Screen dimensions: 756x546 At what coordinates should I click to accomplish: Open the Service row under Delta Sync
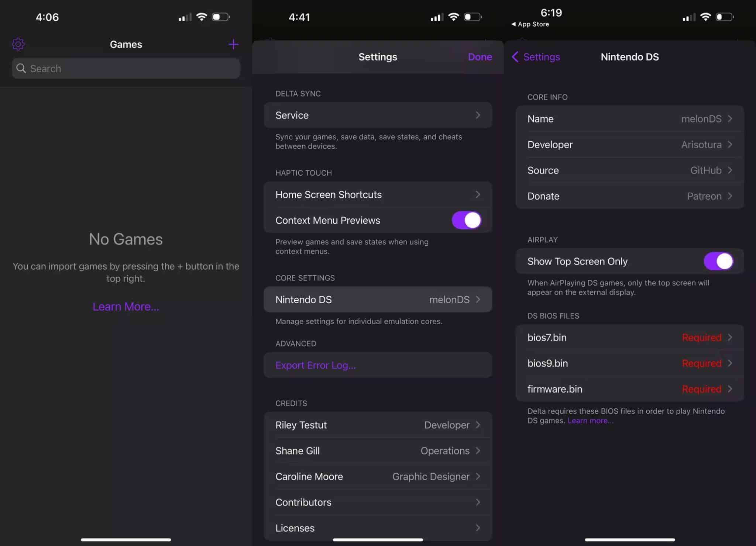[378, 115]
